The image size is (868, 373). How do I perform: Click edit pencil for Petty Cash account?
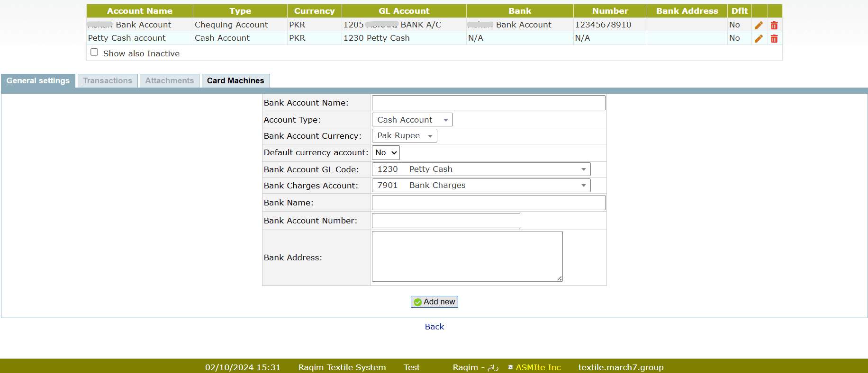759,38
